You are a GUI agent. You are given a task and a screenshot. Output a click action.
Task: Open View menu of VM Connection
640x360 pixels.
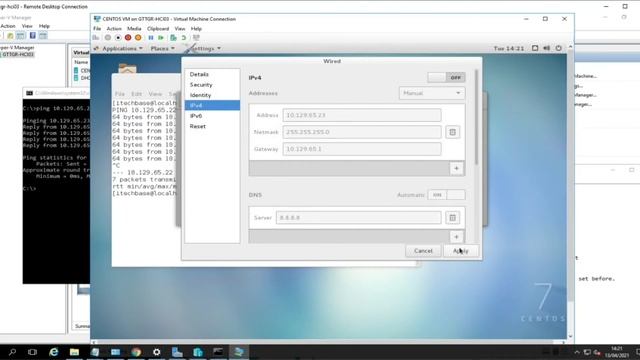coord(180,29)
